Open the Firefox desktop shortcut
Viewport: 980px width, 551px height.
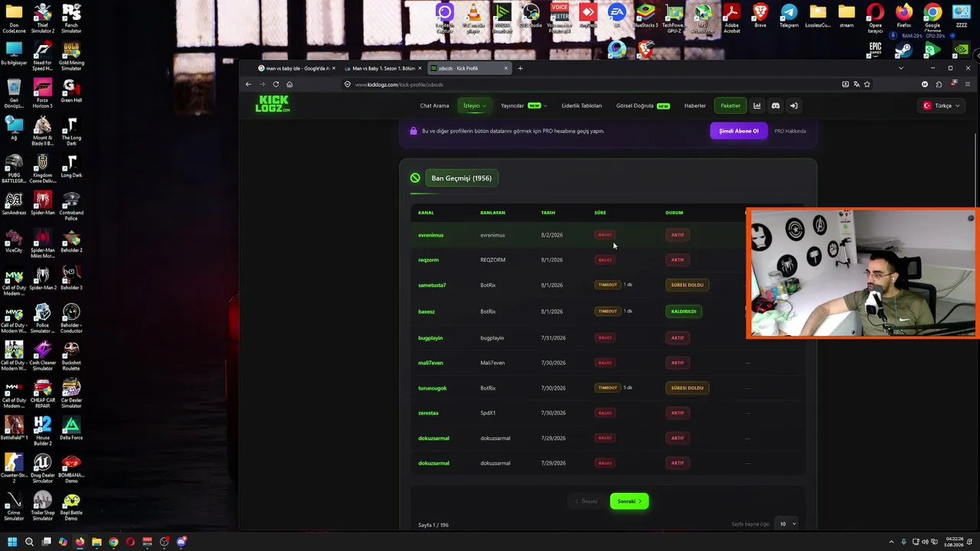903,16
